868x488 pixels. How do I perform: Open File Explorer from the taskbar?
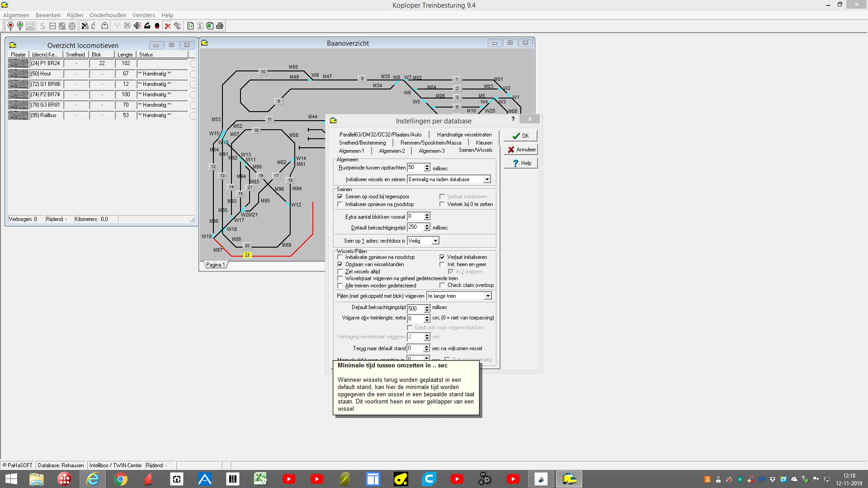point(37,479)
